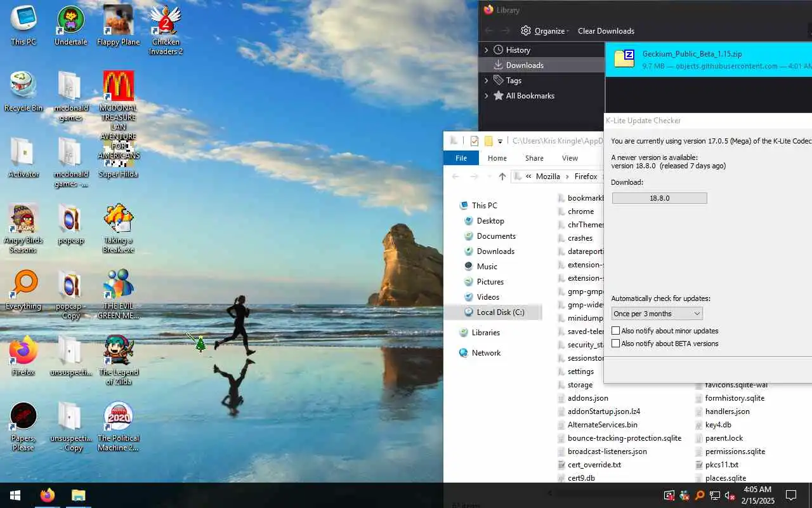The image size is (812, 508).
Task: Select the Papers, Please desktop shortcut
Action: [23, 427]
